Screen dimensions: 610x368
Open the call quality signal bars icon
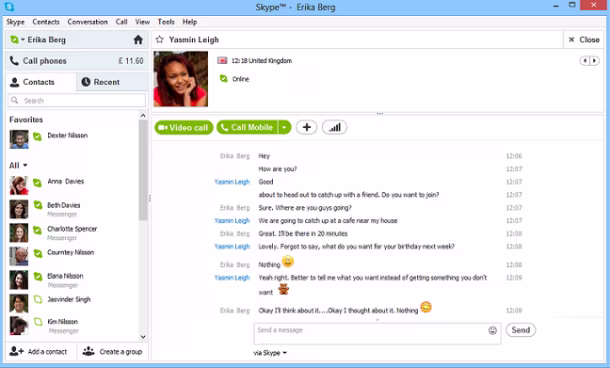(x=335, y=127)
